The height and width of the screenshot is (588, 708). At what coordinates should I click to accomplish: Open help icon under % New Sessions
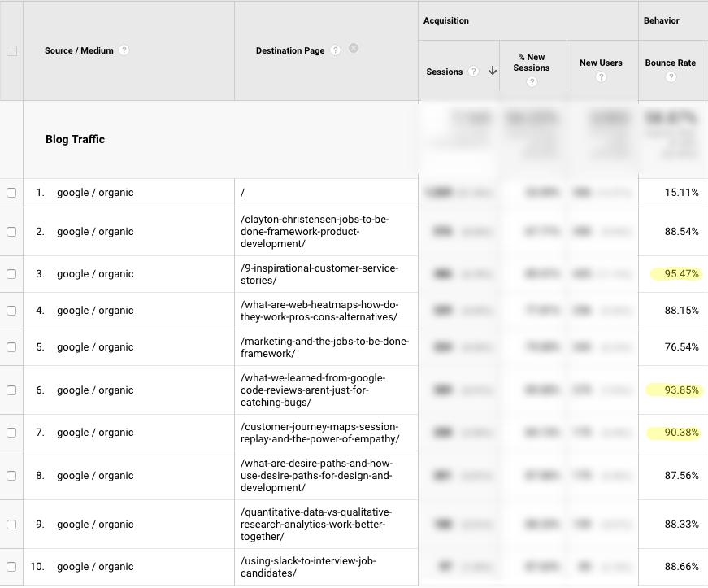(532, 82)
